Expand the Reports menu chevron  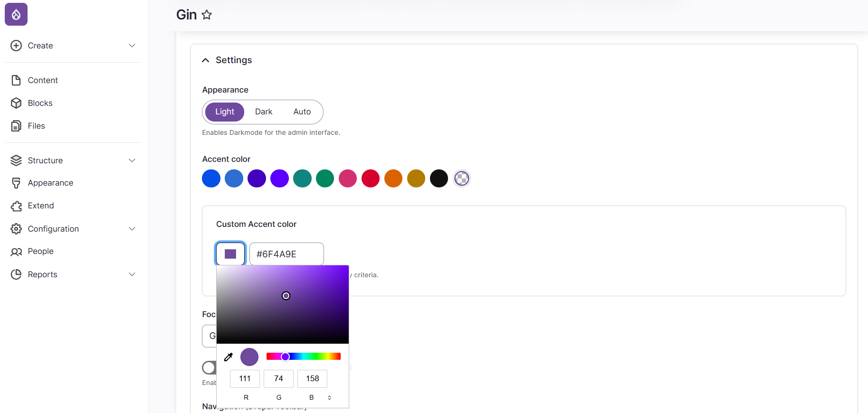point(132,274)
